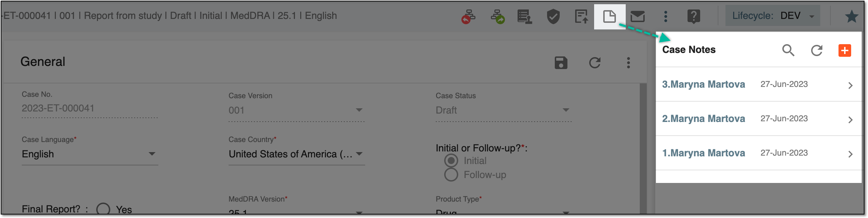The image size is (868, 218).
Task: Click the star favorite icon
Action: 852,16
